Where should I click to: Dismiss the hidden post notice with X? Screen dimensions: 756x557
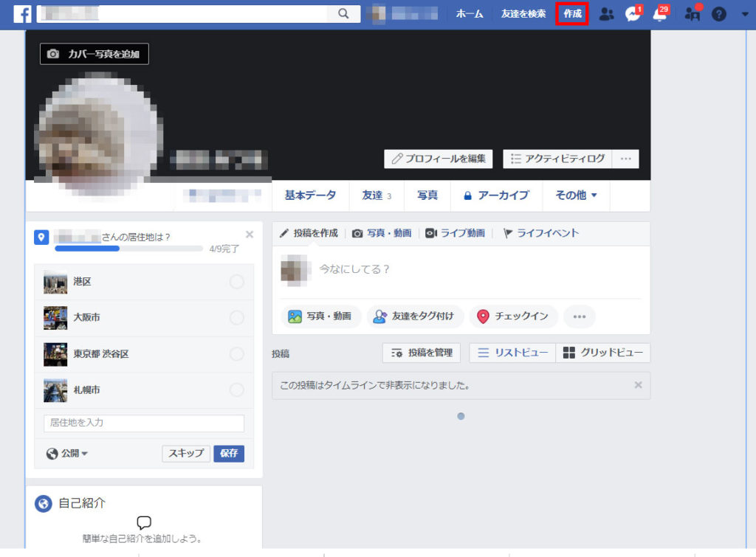(638, 385)
